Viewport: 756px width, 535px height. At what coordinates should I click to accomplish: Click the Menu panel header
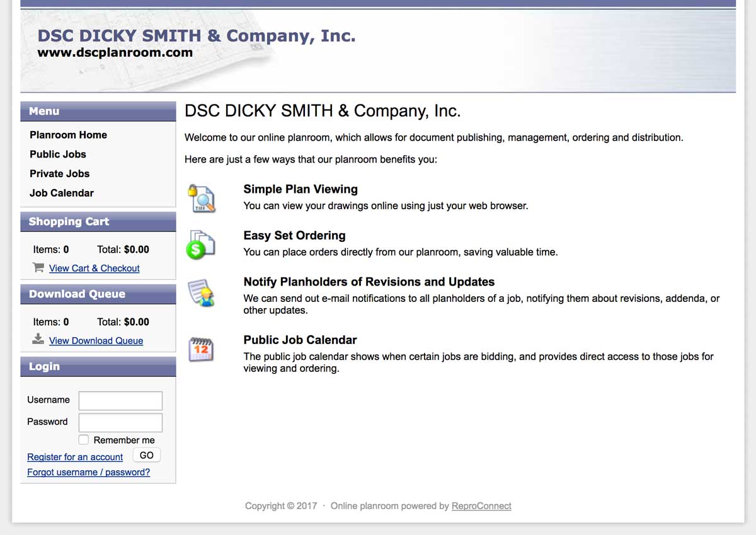tap(98, 112)
